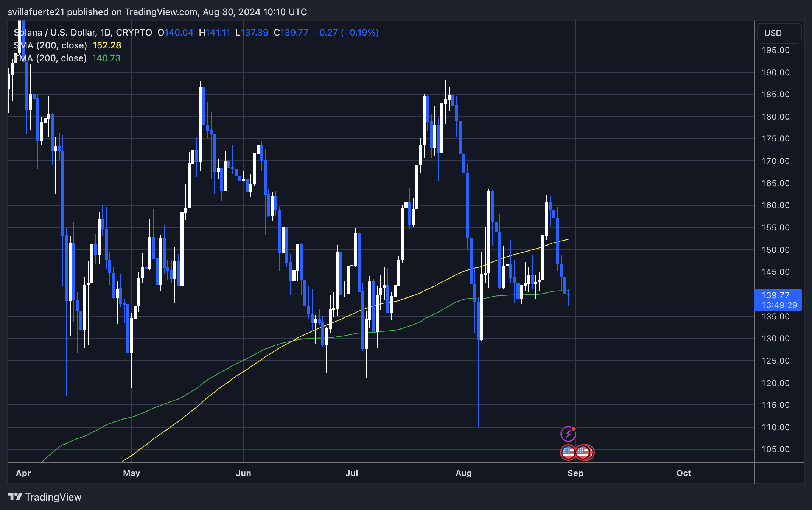The height and width of the screenshot is (510, 812).
Task: Open the USD currency selector
Action: [779, 33]
